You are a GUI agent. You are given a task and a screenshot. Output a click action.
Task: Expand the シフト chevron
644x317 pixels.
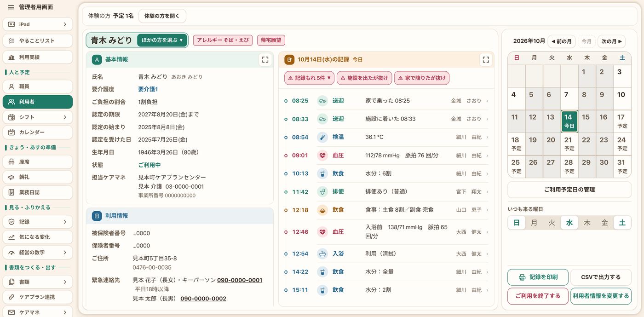click(65, 117)
